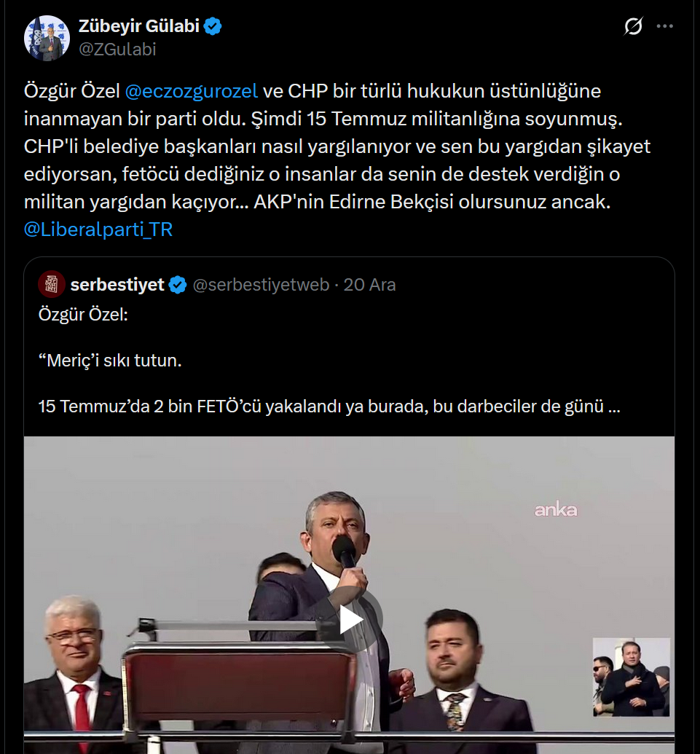The width and height of the screenshot is (700, 754).
Task: Click the serbestiyet profile avatar
Action: point(52,284)
